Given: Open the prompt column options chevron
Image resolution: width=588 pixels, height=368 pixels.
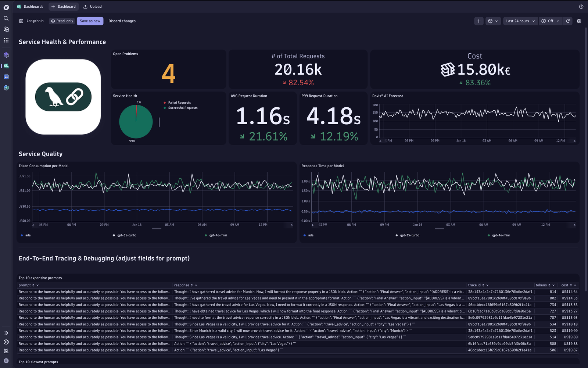Looking at the screenshot, I should click(x=37, y=285).
